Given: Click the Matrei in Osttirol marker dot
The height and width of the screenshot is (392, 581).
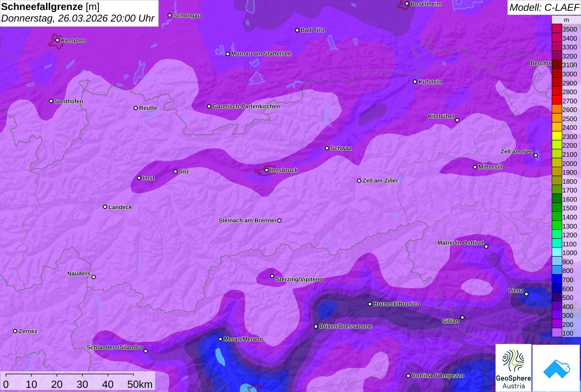Looking at the screenshot, I should (x=486, y=246).
